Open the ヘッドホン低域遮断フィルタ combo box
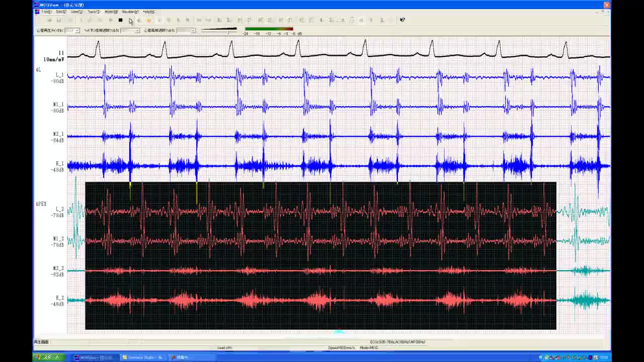This screenshot has height=362, width=644. (137, 31)
